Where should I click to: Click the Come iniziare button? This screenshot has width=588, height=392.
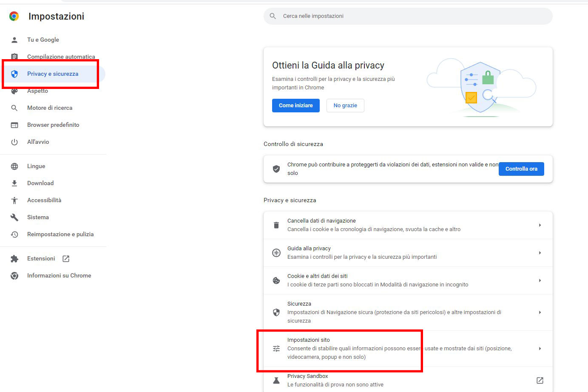296,106
